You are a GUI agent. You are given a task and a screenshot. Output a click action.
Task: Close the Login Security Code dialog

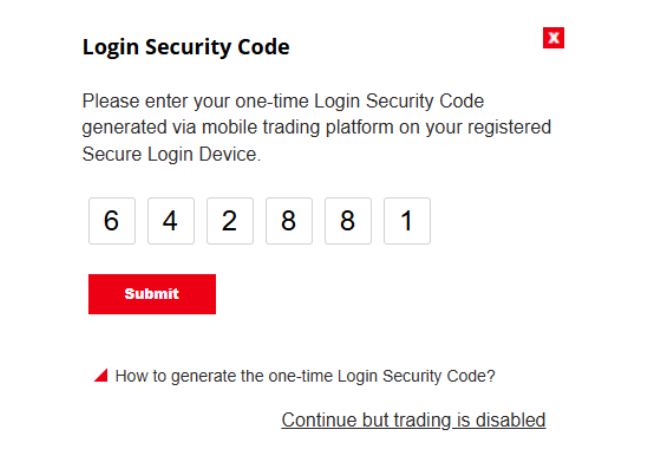pos(554,38)
